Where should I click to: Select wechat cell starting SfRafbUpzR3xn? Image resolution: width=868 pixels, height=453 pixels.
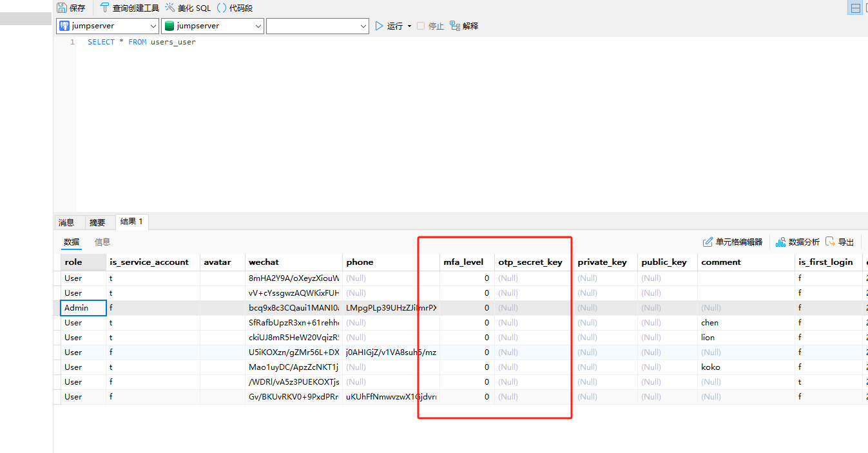pyautogui.click(x=293, y=323)
